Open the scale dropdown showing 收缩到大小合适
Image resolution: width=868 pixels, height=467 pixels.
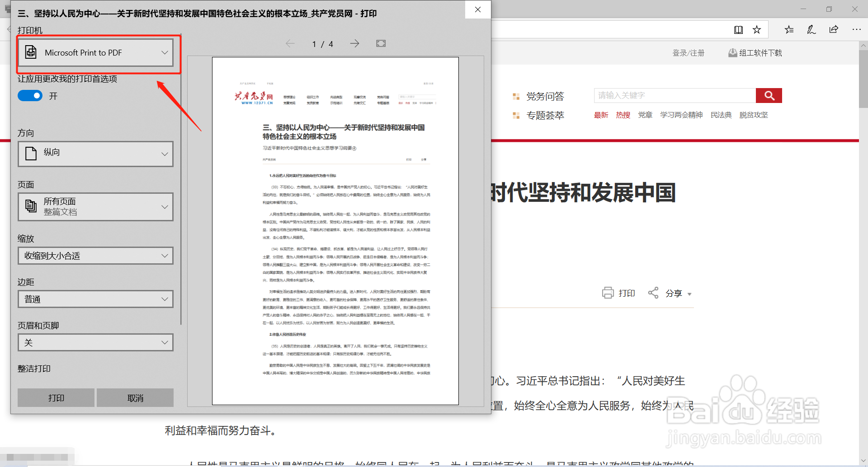tap(95, 256)
